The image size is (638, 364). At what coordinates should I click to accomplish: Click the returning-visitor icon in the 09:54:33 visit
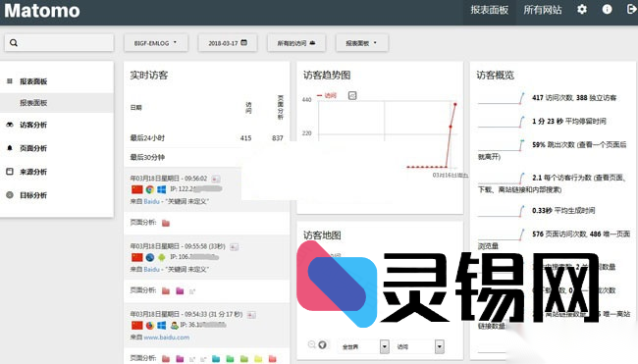pos(175,326)
